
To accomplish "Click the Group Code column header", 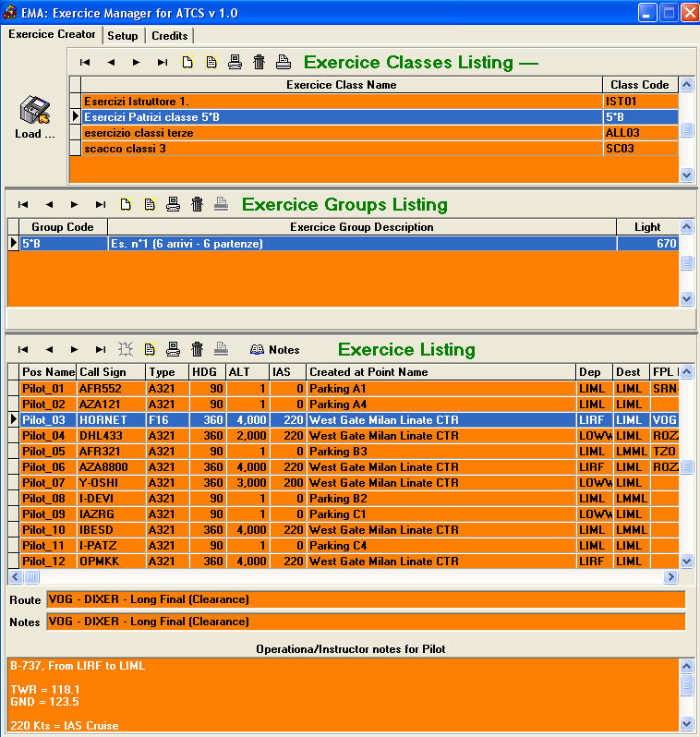I will pyautogui.click(x=63, y=227).
